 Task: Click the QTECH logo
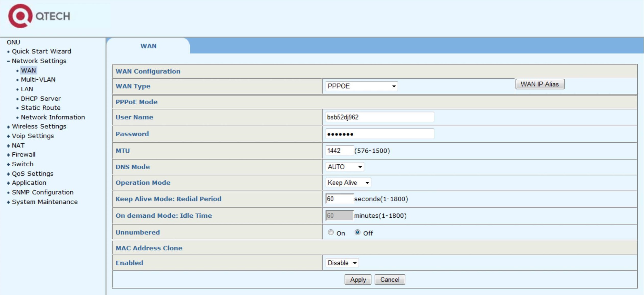pyautogui.click(x=39, y=16)
